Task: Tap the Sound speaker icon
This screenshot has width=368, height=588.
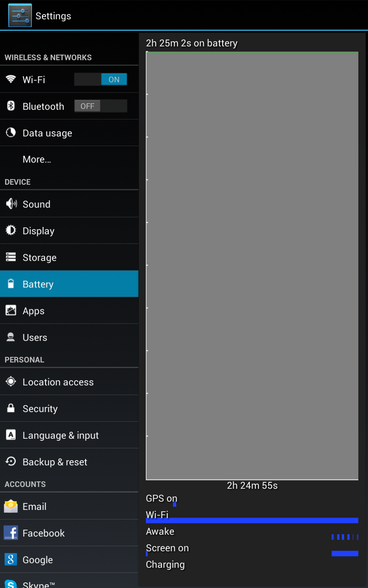Action: [x=11, y=204]
